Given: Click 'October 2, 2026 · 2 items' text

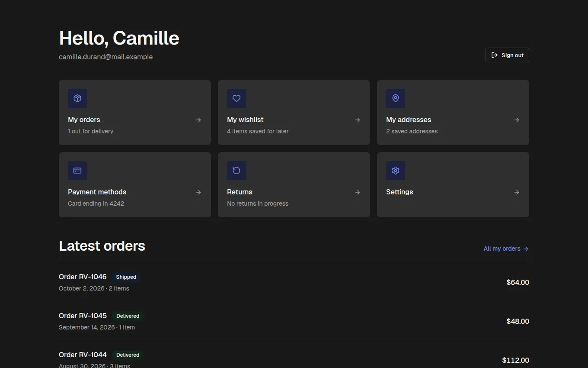Looking at the screenshot, I should [x=94, y=288].
